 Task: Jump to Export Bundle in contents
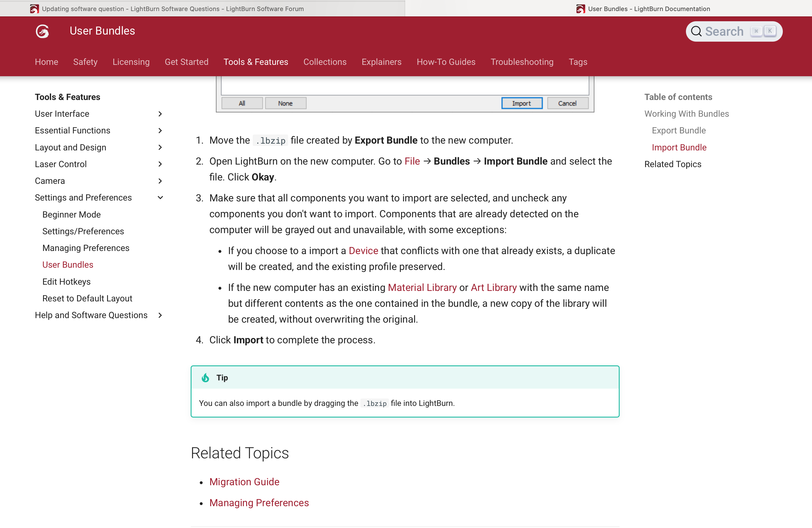tap(678, 131)
